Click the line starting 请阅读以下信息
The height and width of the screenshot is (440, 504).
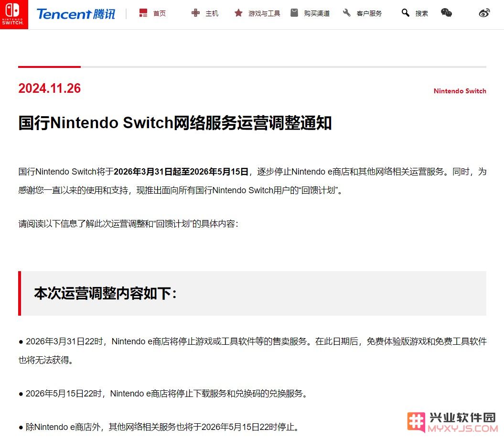click(128, 224)
